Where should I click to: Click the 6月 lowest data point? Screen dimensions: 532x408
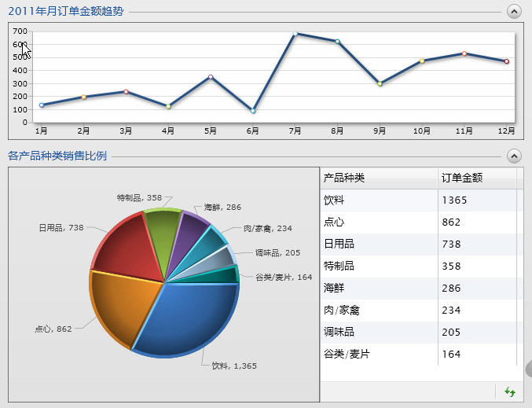[x=253, y=111]
